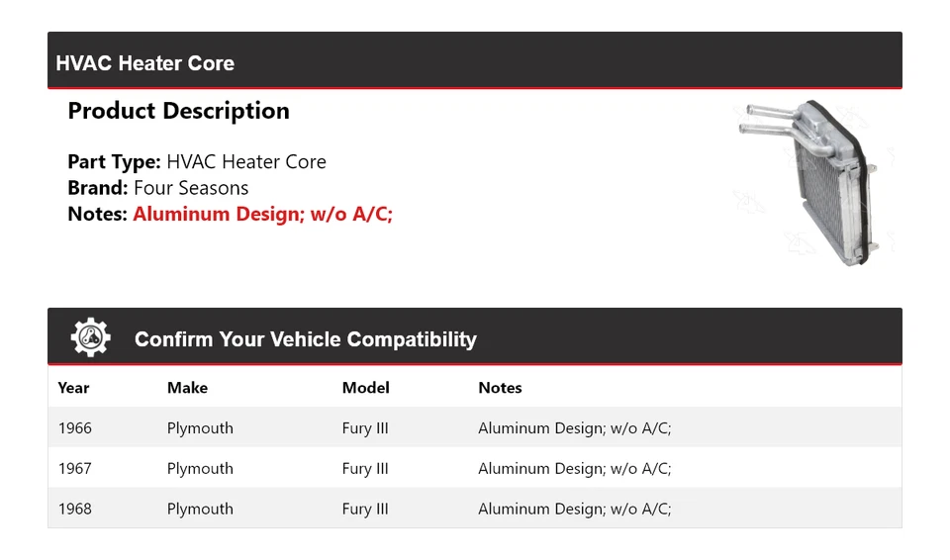Screen dimensions: 950x560
Task: Click Plymouth in the 1968 row
Action: click(x=200, y=510)
